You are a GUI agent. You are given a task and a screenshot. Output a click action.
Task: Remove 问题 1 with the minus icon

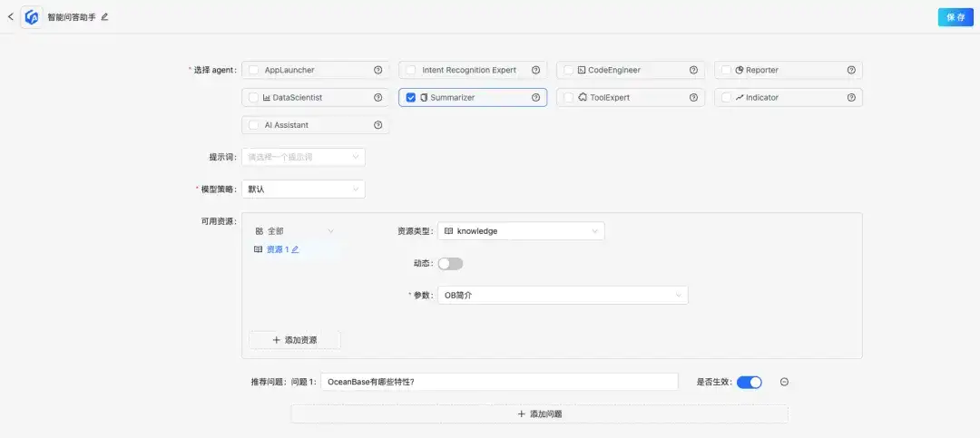pos(784,382)
